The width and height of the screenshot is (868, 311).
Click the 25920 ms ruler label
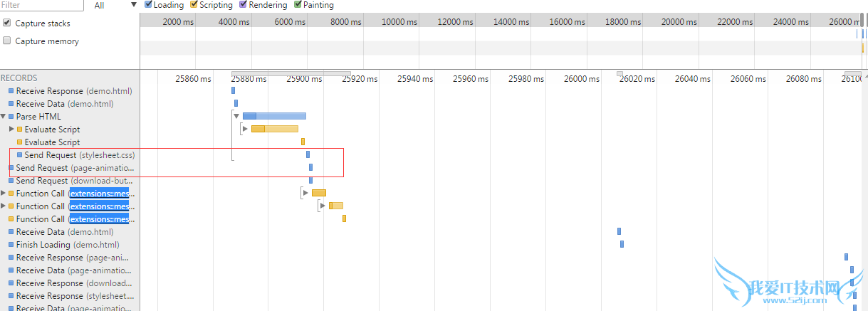(360, 79)
